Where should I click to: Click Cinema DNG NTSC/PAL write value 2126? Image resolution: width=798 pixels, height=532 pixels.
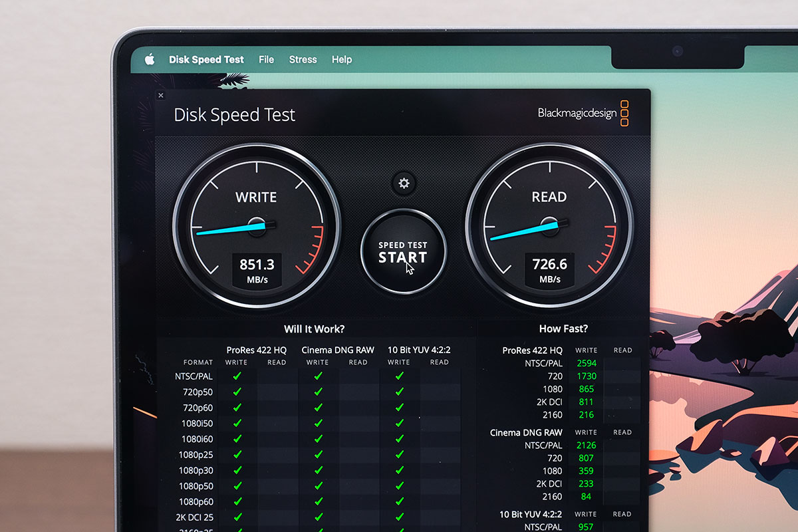pos(587,445)
